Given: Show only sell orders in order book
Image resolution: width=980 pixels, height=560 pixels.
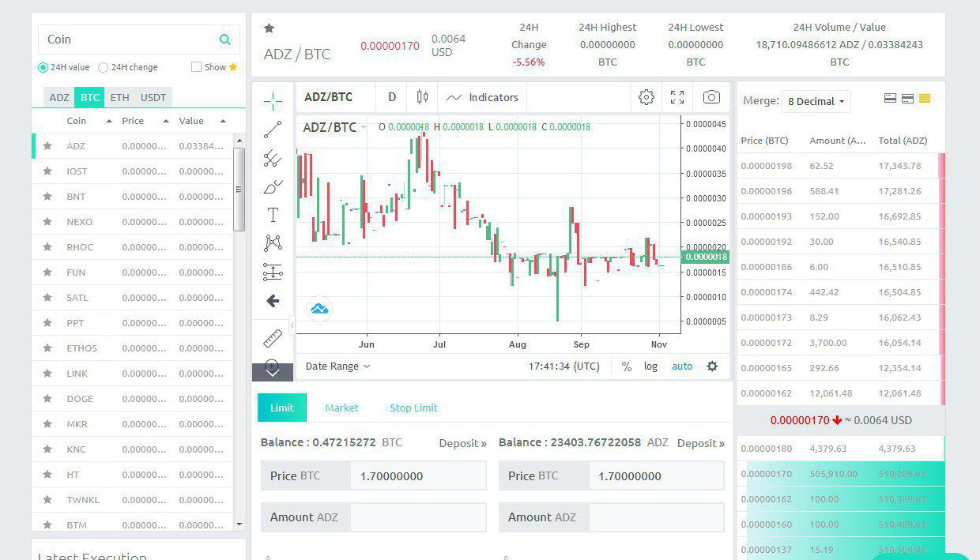Looking at the screenshot, I should click(x=890, y=99).
